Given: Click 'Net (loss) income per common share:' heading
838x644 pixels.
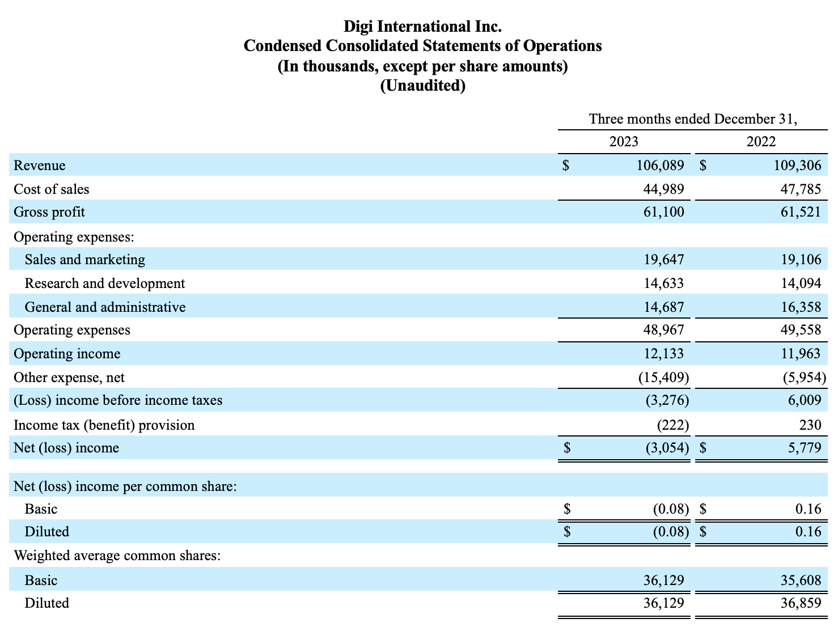Looking at the screenshot, I should [125, 486].
